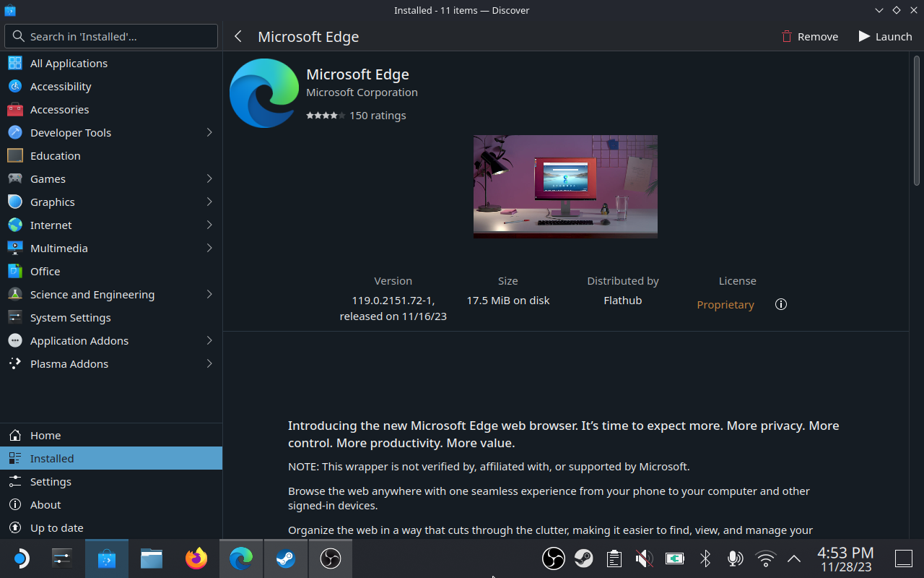Click the Microsoft Edge logo in app header

pyautogui.click(x=264, y=93)
